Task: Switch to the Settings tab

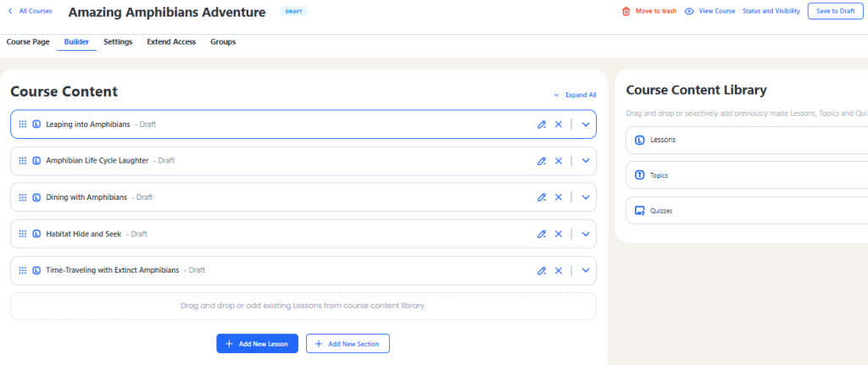Action: [118, 41]
